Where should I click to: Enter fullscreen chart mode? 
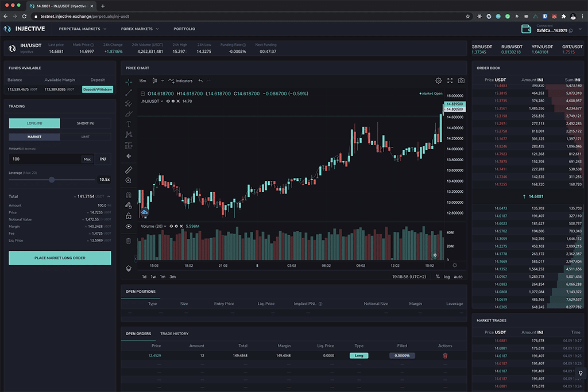point(450,80)
